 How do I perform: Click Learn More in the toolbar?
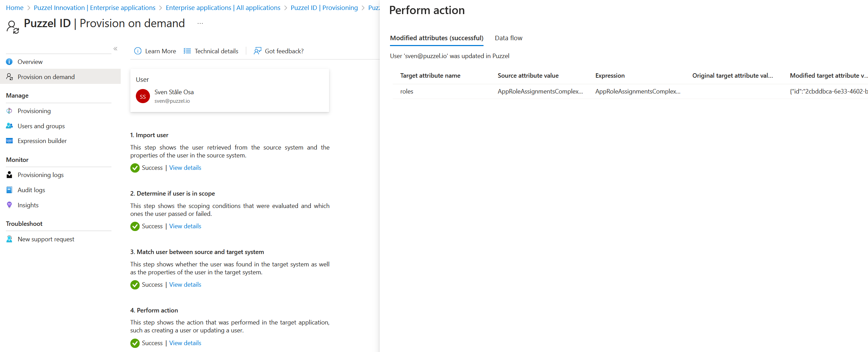point(155,51)
